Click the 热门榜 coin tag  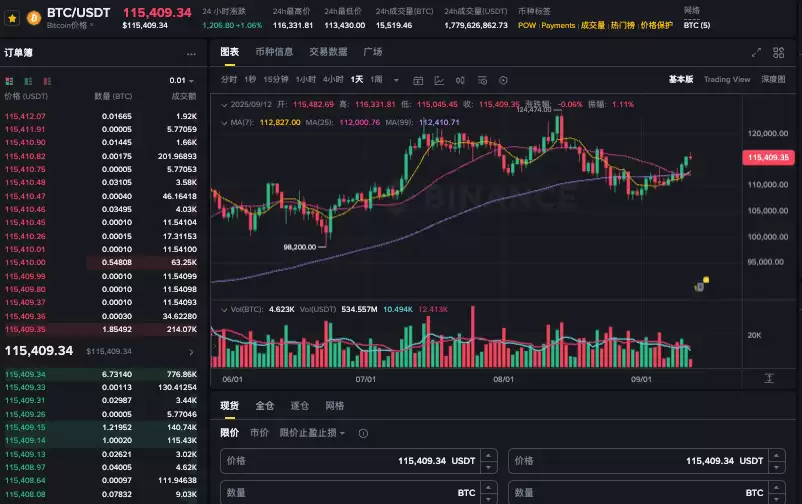(622, 25)
